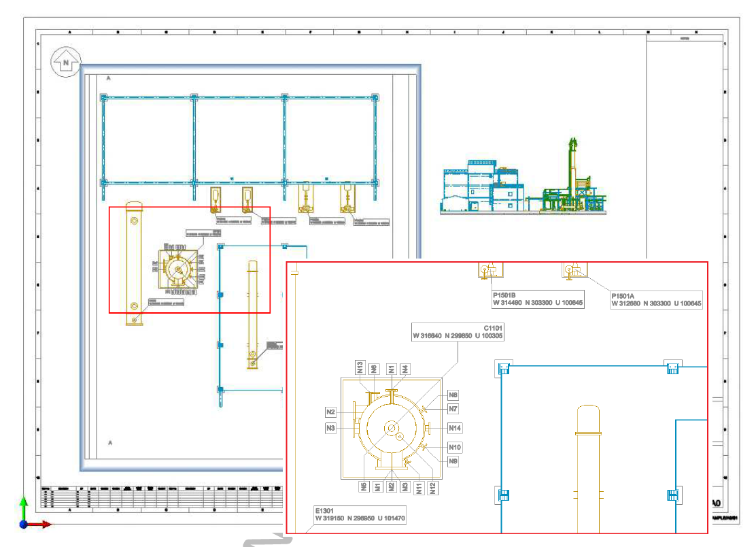
Task: Select the N2 nozzle label
Action: click(330, 412)
